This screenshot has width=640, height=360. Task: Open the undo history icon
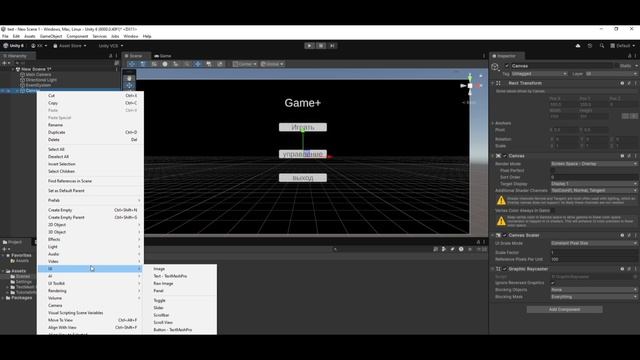(x=590, y=46)
